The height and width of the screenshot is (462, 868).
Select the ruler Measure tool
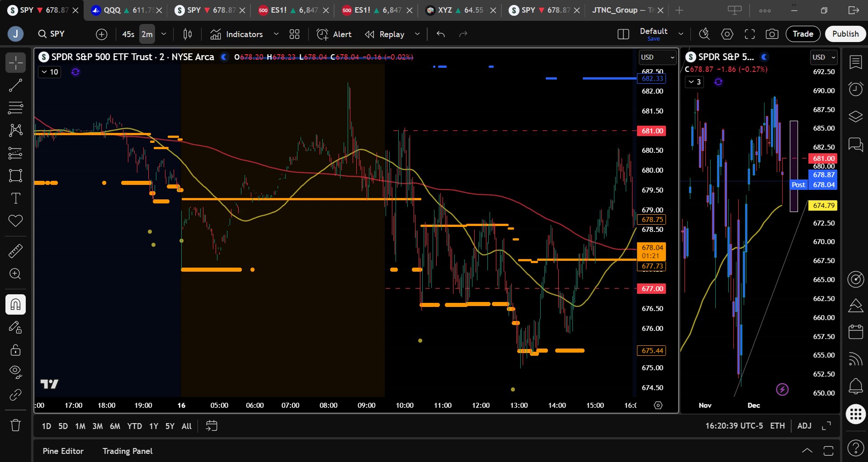(x=15, y=251)
